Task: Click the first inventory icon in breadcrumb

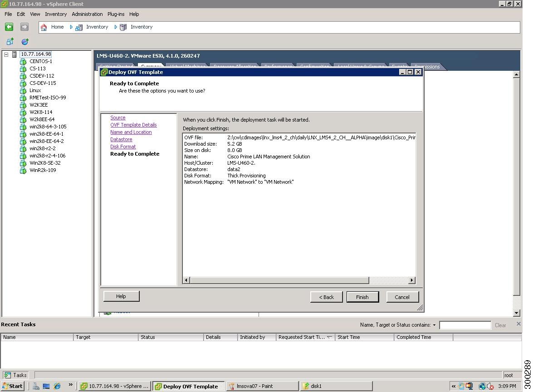Action: (x=78, y=27)
